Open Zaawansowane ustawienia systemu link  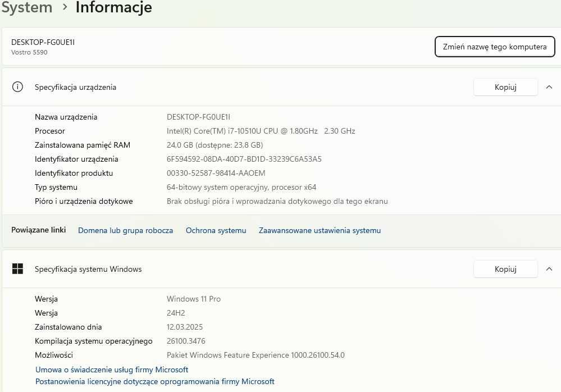tap(320, 230)
